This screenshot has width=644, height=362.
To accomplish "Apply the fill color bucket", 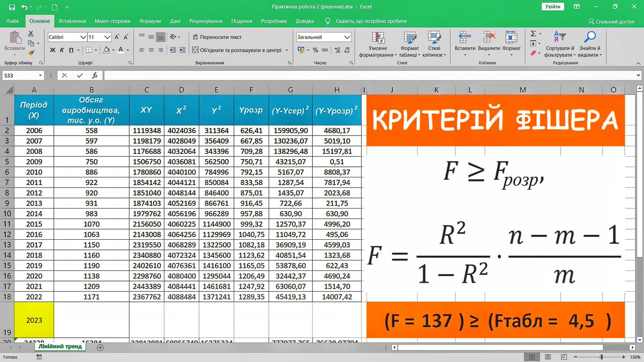I will click(x=106, y=50).
